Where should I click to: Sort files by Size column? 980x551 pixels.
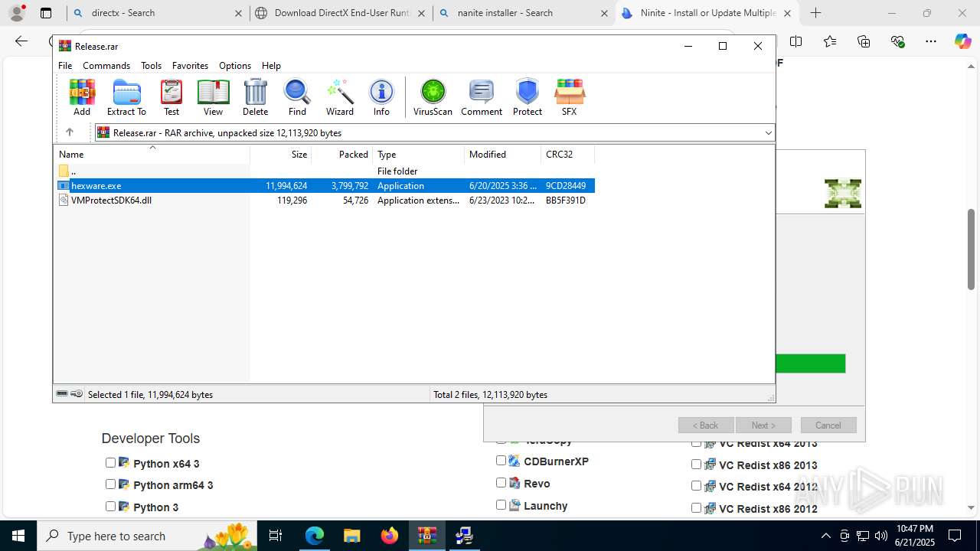click(x=281, y=154)
